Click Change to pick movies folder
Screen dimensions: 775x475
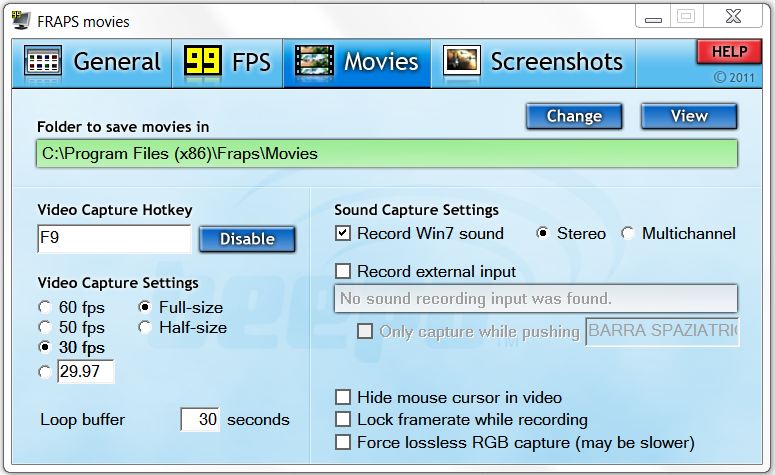(x=574, y=117)
